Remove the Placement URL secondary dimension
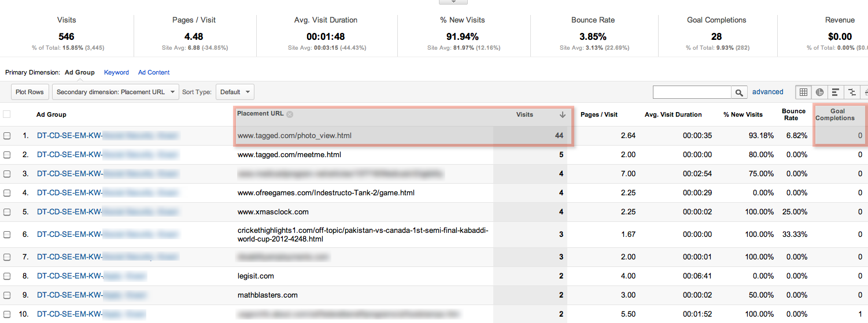The width and height of the screenshot is (868, 323). 290,114
